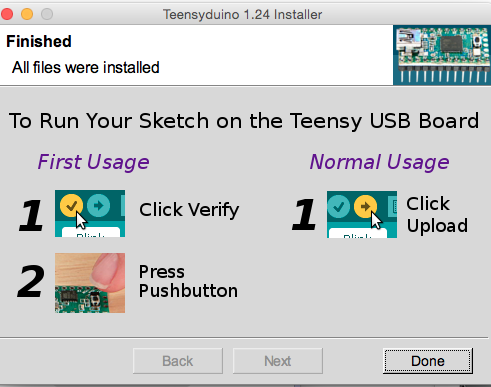Click the 'Click Verify' instruction text
Viewport: 491px width, 387px height.
point(189,210)
